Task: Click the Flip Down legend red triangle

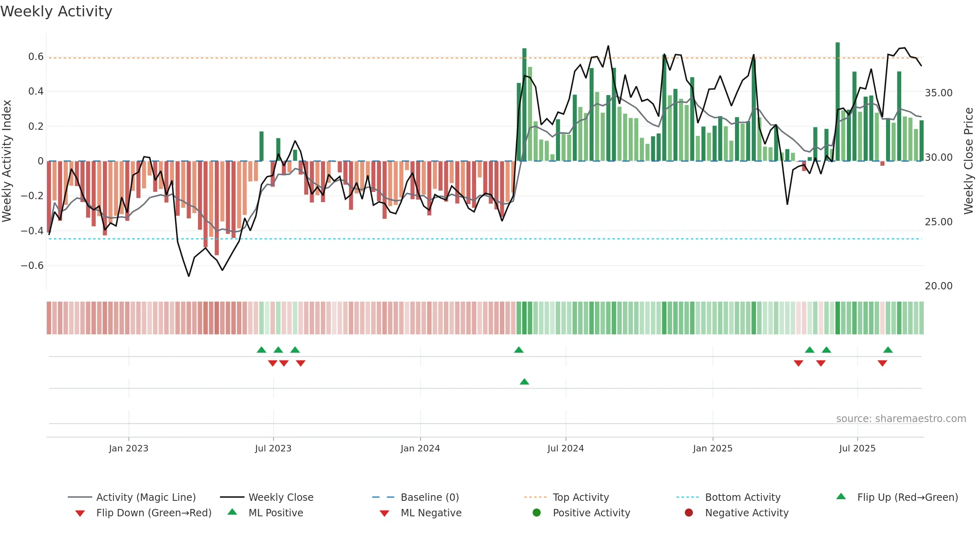Action: 80,513
